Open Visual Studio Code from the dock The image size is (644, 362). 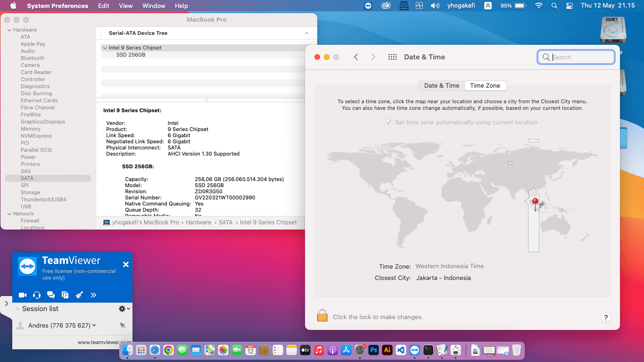[401, 350]
